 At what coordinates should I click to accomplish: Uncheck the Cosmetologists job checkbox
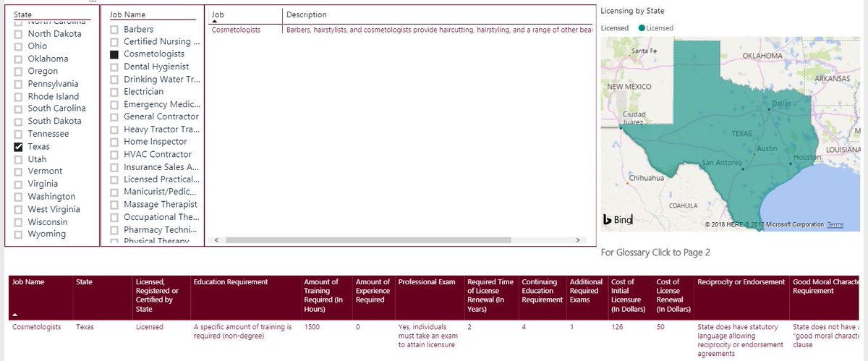click(x=114, y=54)
